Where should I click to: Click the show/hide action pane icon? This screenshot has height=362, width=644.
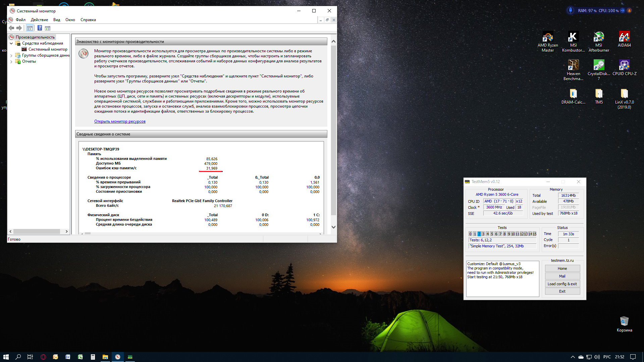[x=48, y=28]
